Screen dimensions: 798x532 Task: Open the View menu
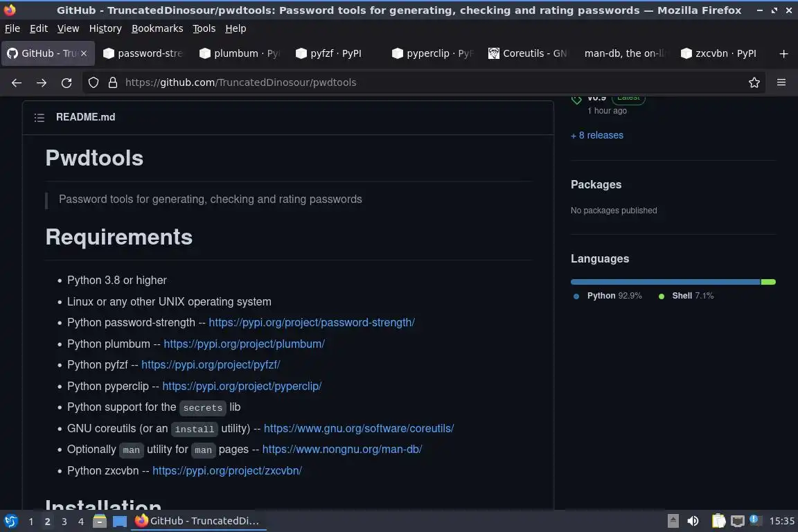[x=68, y=28]
